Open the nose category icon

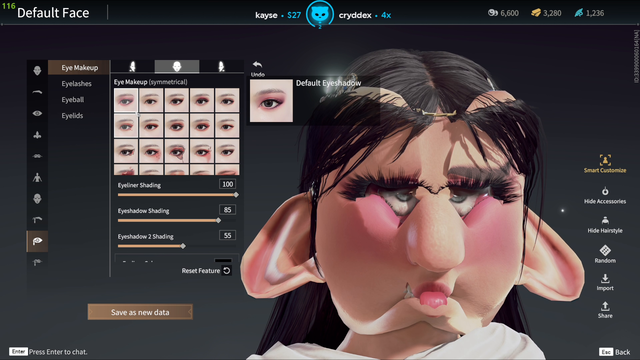37,135
